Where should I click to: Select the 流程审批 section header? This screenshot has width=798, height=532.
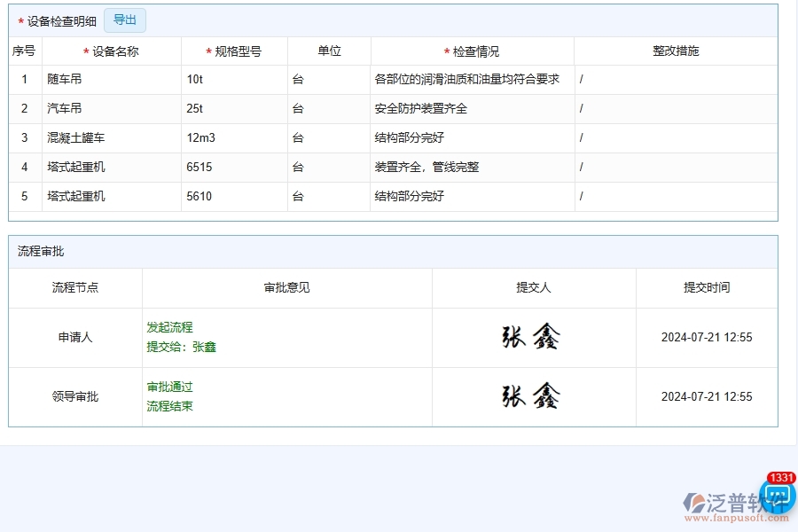click(36, 251)
